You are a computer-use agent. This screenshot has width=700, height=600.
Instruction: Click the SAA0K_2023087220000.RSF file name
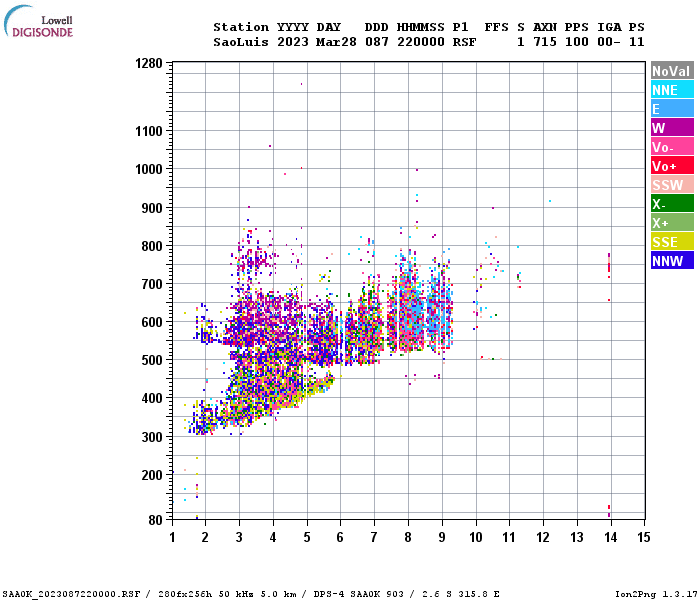click(71, 594)
